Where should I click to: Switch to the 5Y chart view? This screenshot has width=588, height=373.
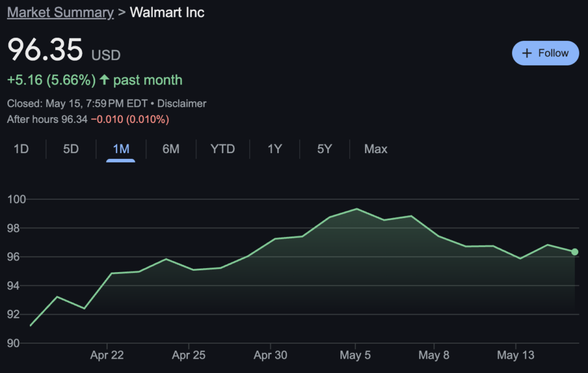coord(324,149)
